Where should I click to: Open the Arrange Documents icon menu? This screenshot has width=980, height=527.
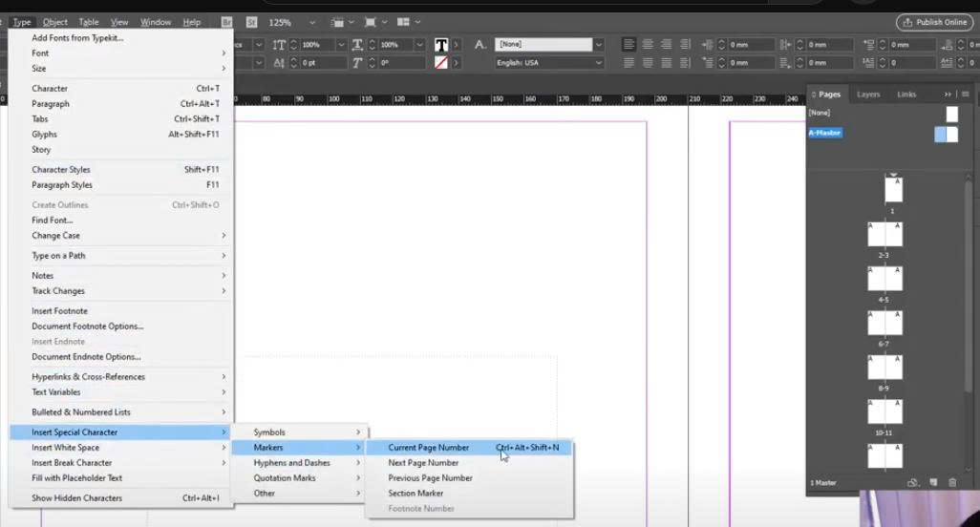coord(409,22)
